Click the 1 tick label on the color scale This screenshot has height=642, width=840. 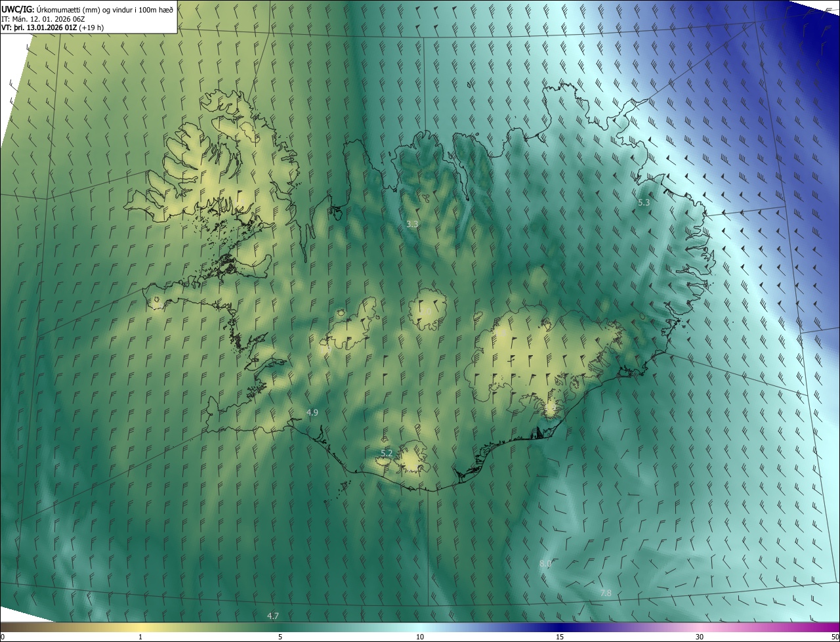point(140,637)
